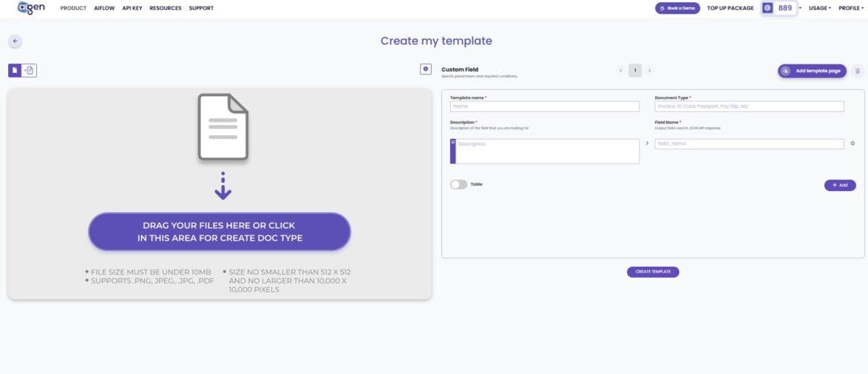Focus the field_name input
The width and height of the screenshot is (868, 374).
pyautogui.click(x=749, y=144)
